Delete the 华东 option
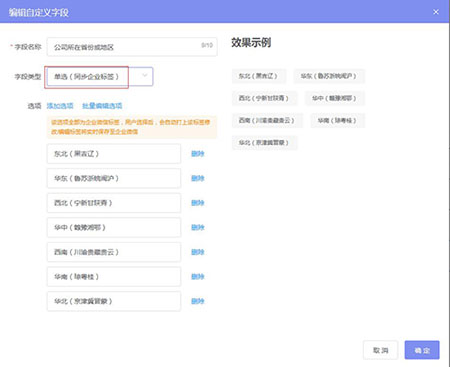The height and width of the screenshot is (367, 450). pos(197,178)
